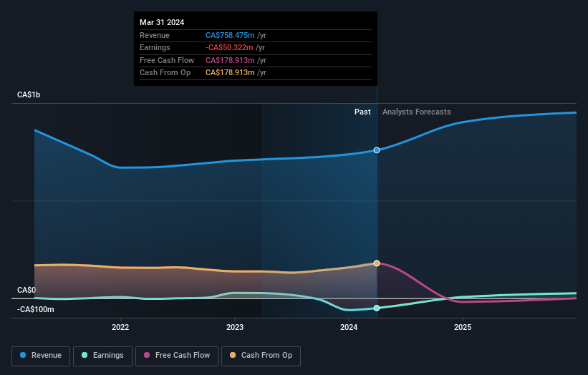Click the Earnings value -CA$50.322m in tooltip
The height and width of the screenshot is (375, 588).
tap(229, 47)
